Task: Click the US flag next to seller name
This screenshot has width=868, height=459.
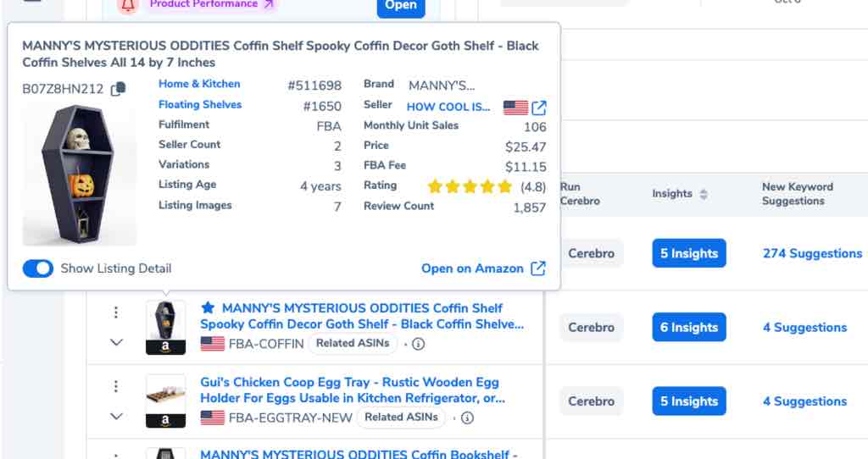Action: 515,108
